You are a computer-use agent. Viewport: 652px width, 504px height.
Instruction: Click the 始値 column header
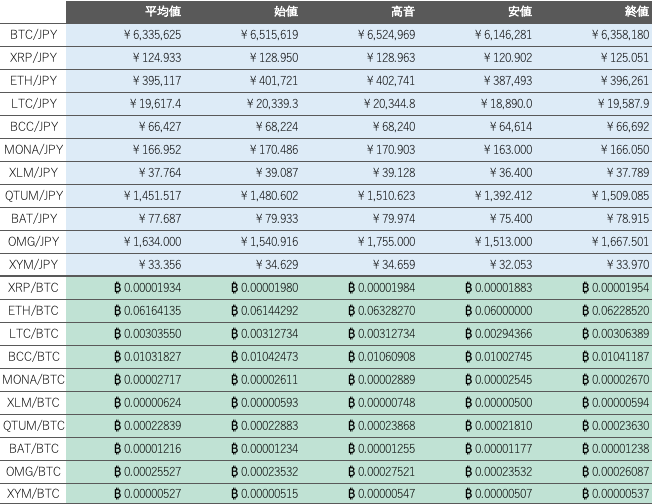tap(286, 12)
